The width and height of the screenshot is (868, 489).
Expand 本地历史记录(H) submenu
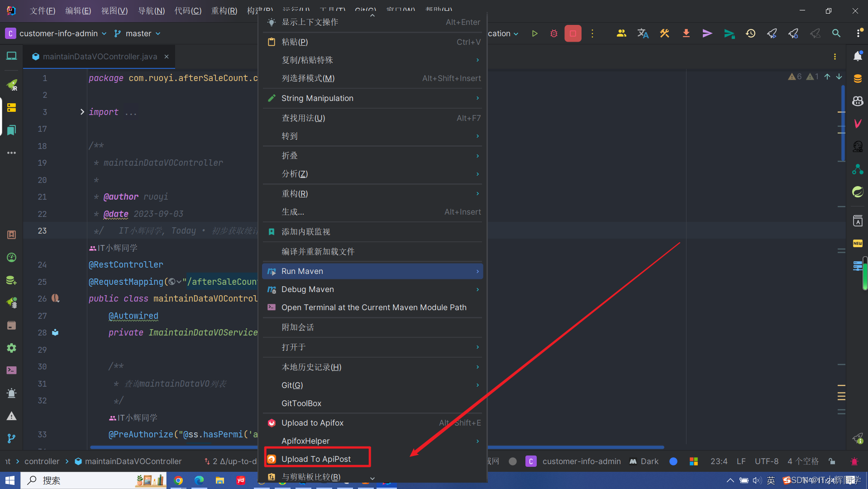pos(372,367)
